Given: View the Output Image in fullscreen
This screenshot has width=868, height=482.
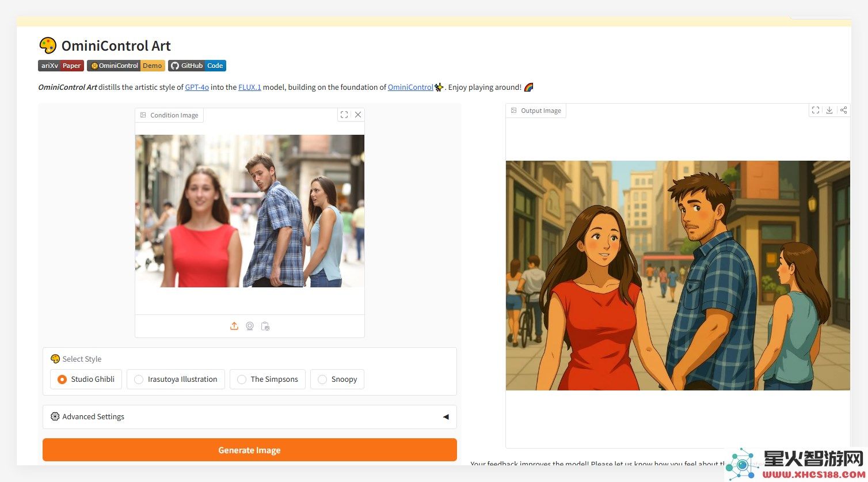Looking at the screenshot, I should (x=816, y=110).
